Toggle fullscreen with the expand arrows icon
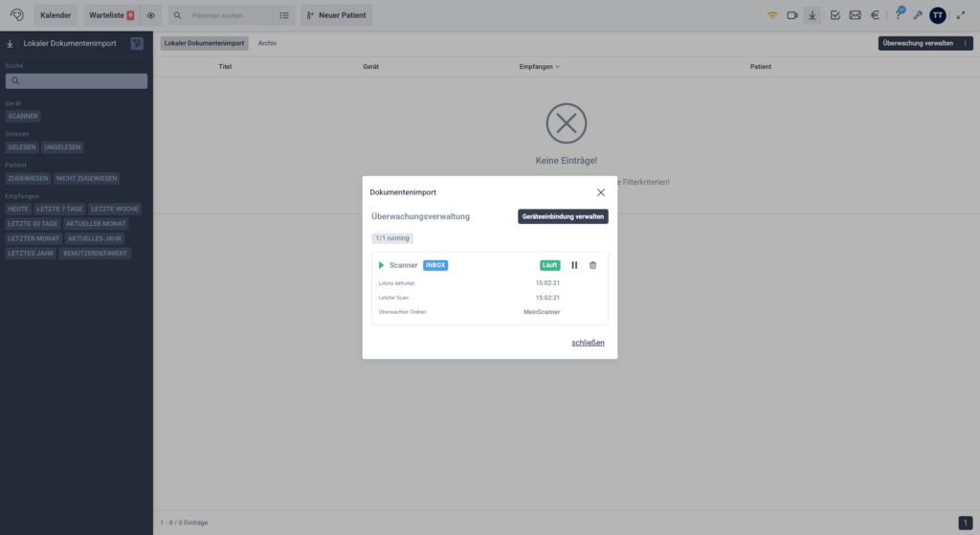The height and width of the screenshot is (535, 980). pyautogui.click(x=961, y=15)
